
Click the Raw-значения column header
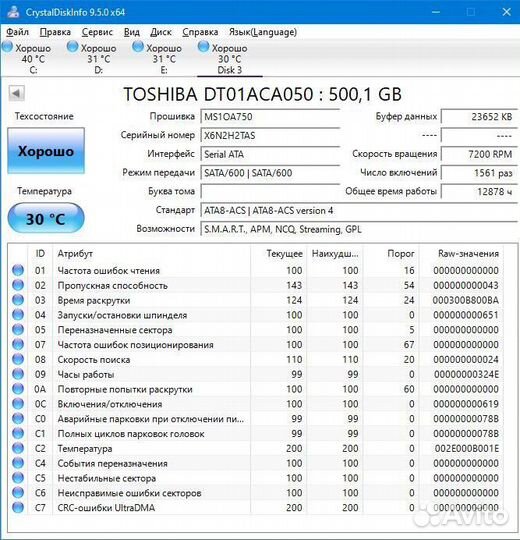point(468,254)
